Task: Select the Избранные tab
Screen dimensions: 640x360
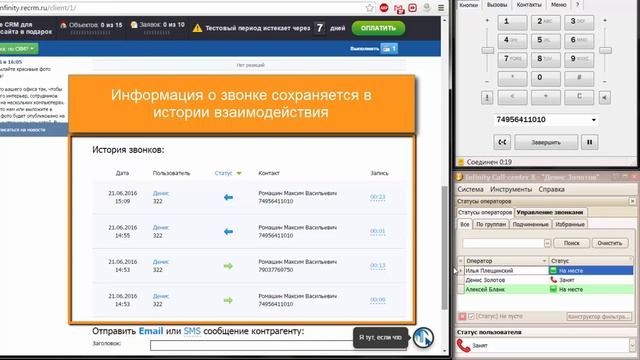Action: (570, 224)
